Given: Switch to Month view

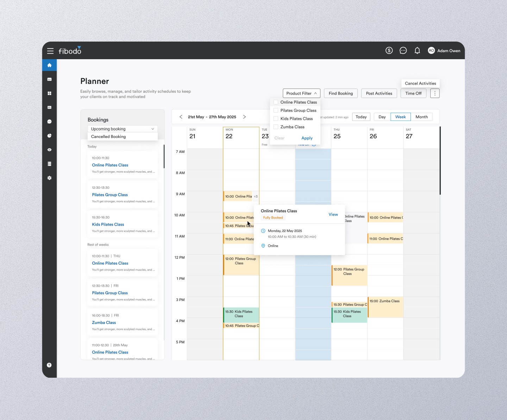Looking at the screenshot, I should pos(421,117).
